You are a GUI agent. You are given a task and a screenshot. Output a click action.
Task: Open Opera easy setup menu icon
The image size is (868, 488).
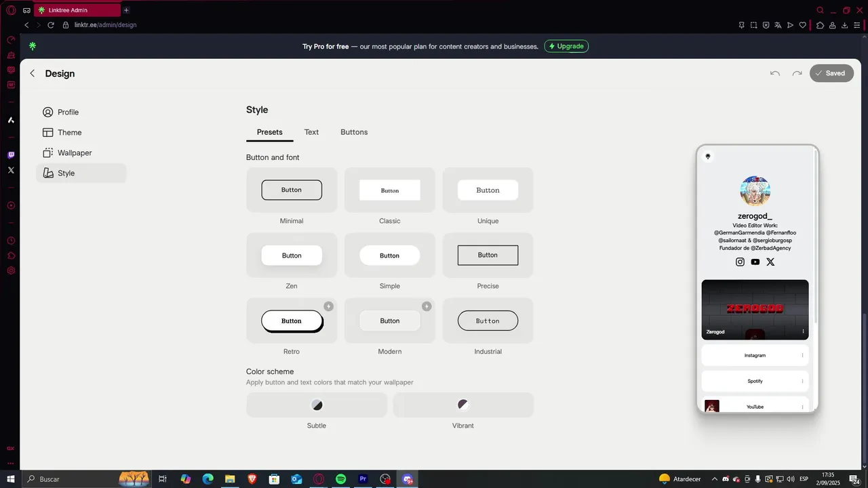pos(857,25)
